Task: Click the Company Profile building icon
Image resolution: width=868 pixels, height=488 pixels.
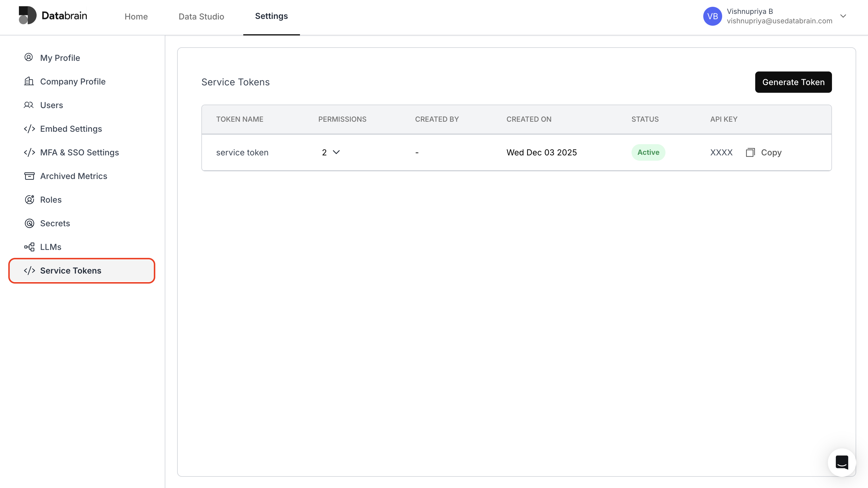Action: [x=29, y=81]
